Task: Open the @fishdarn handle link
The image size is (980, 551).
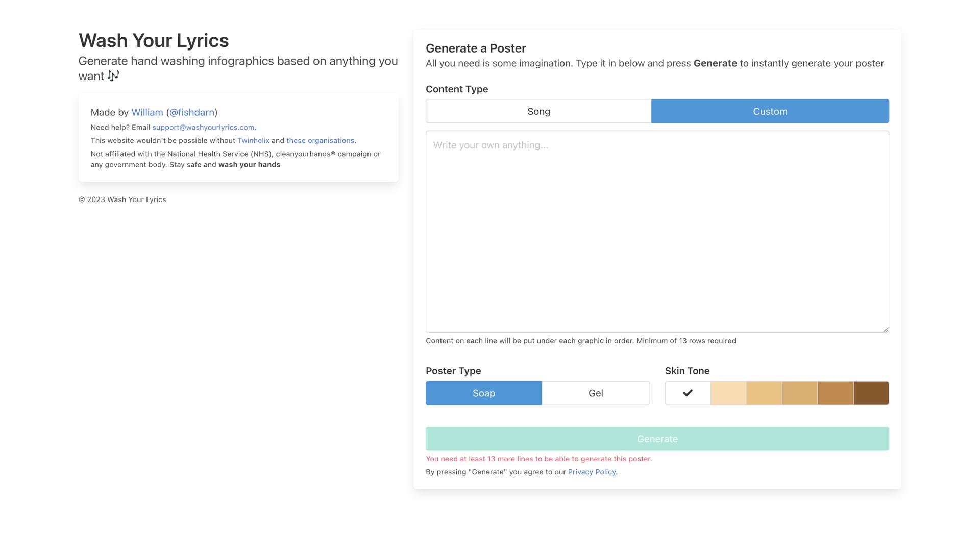Action: pos(192,112)
